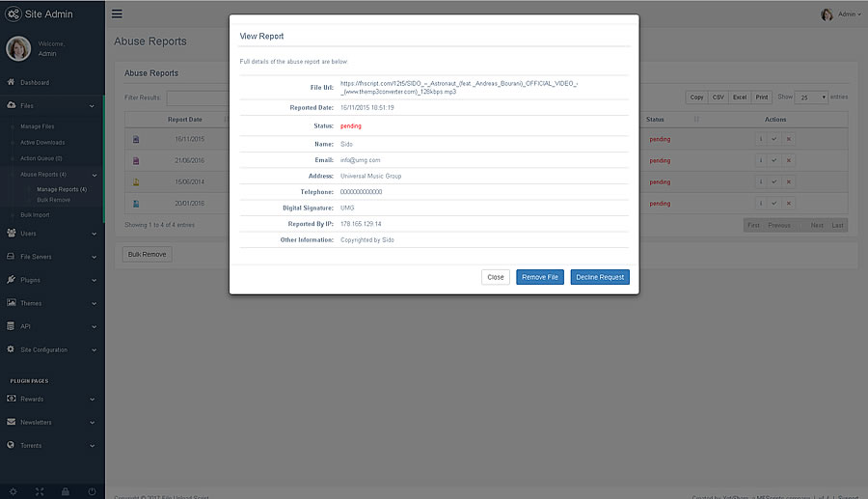Click the Files cloud icon in sidebar
Viewport: 868px width, 499px height.
pyautogui.click(x=11, y=105)
